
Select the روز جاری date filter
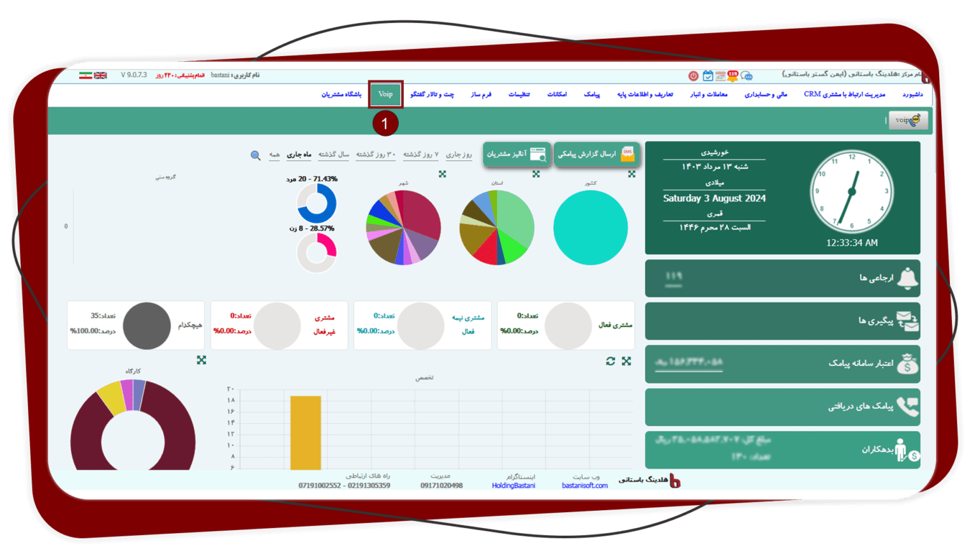tap(459, 154)
